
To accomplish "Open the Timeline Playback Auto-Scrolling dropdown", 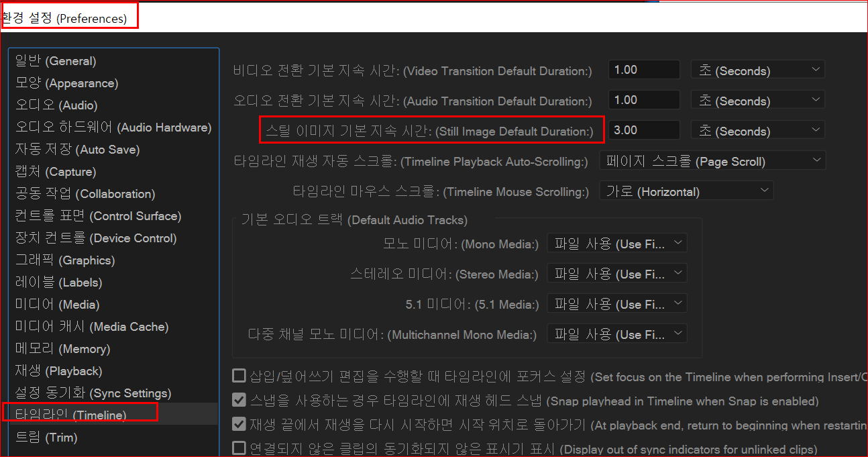I will pyautogui.click(x=712, y=160).
